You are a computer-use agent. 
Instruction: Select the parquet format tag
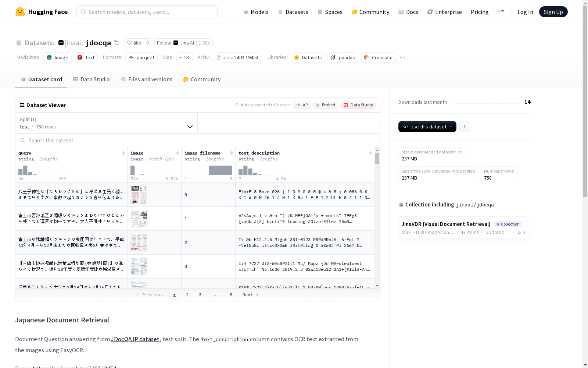[x=141, y=57]
